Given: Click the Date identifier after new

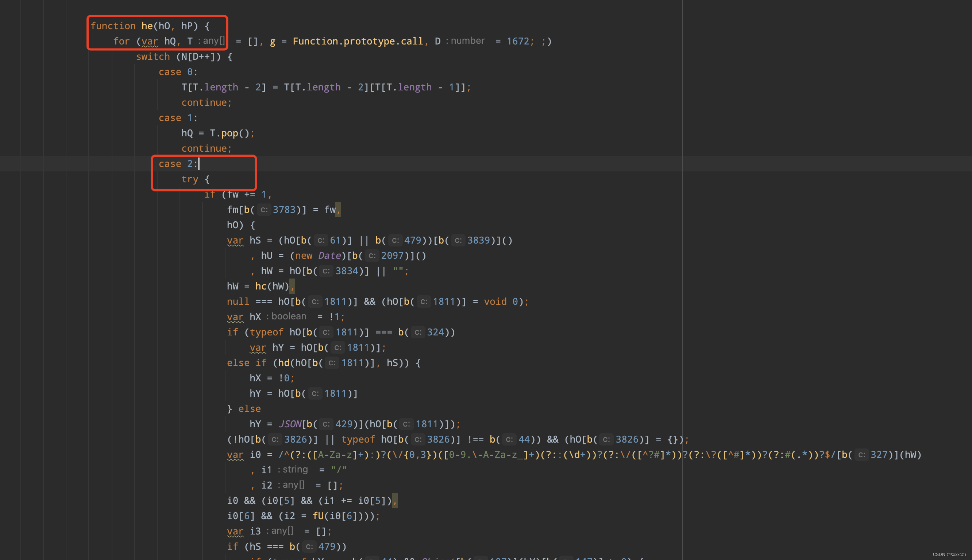Looking at the screenshot, I should tap(329, 256).
